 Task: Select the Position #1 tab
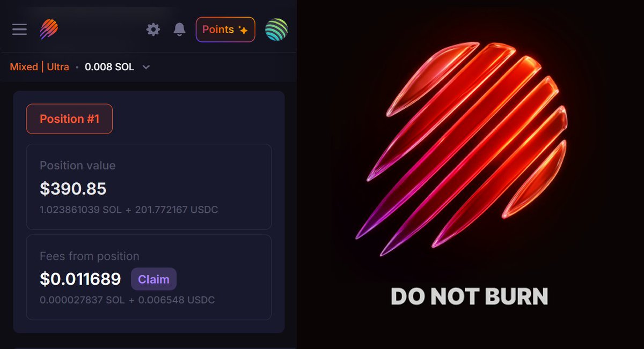click(69, 118)
